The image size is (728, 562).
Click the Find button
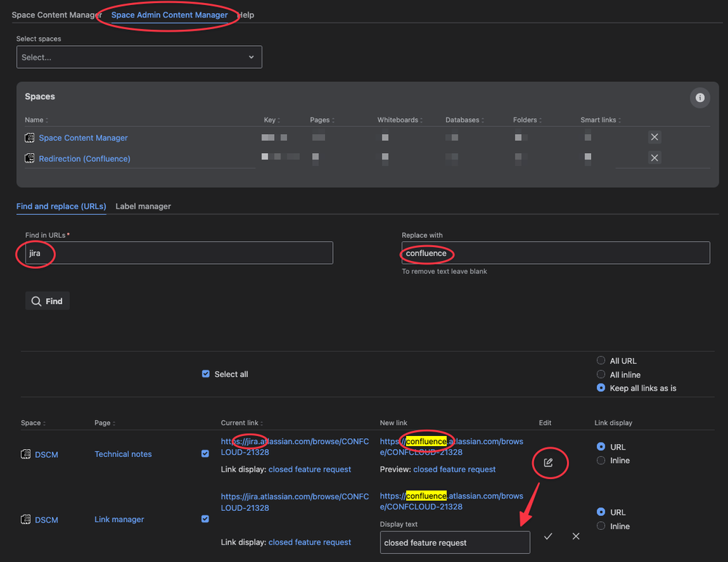click(x=47, y=301)
